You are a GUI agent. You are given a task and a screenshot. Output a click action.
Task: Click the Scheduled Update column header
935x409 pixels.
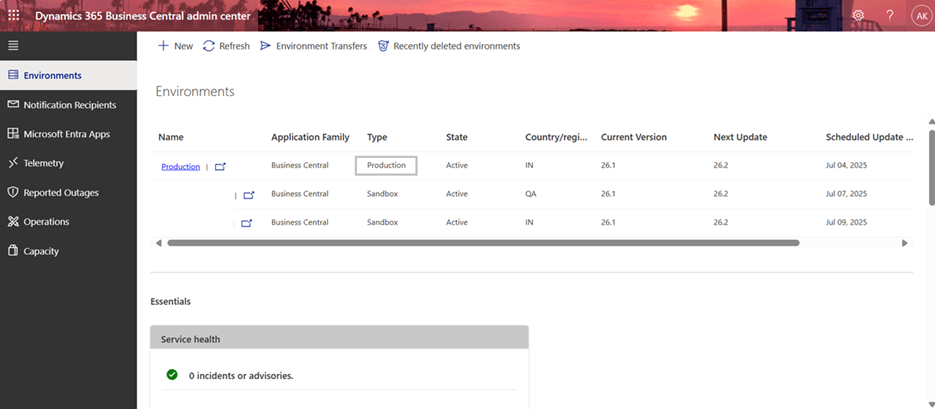[869, 137]
